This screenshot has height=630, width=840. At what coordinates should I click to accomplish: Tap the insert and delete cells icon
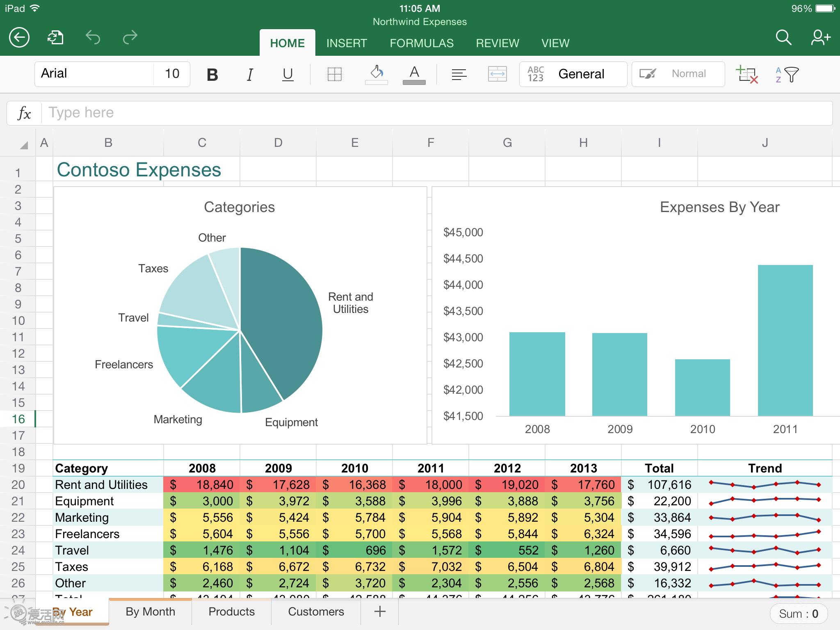click(747, 74)
